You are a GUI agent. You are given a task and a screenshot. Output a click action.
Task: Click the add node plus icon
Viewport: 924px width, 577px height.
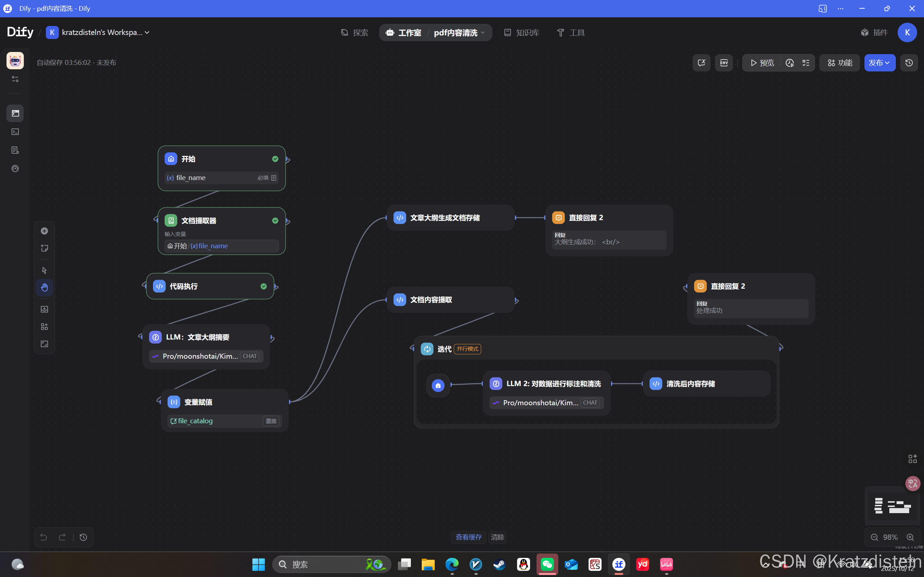[x=44, y=231]
